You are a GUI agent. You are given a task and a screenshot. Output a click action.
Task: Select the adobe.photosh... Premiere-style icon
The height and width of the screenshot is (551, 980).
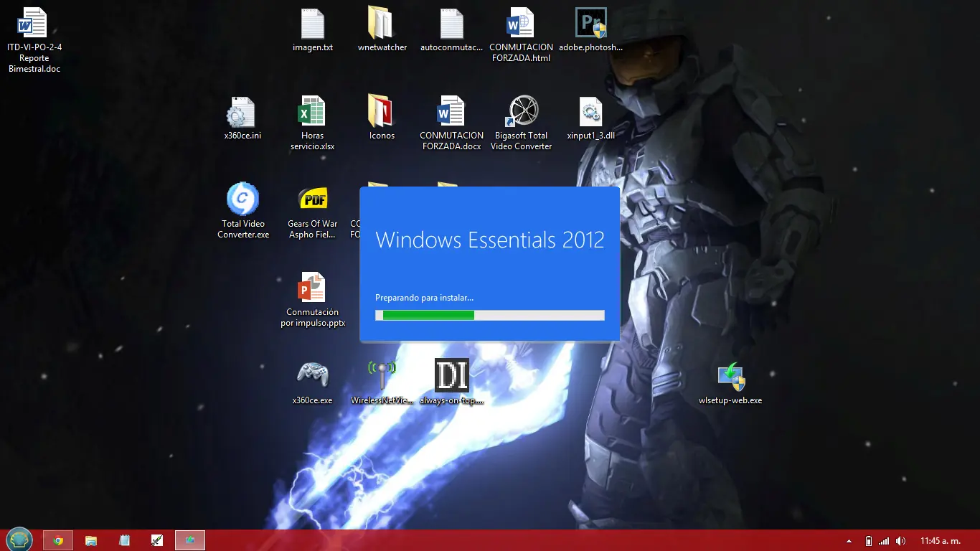pos(591,30)
